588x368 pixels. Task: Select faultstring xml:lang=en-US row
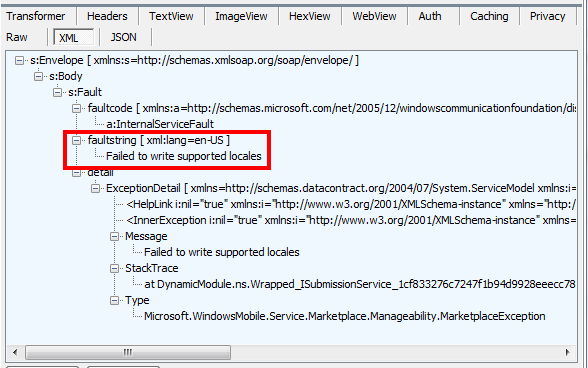click(159, 140)
